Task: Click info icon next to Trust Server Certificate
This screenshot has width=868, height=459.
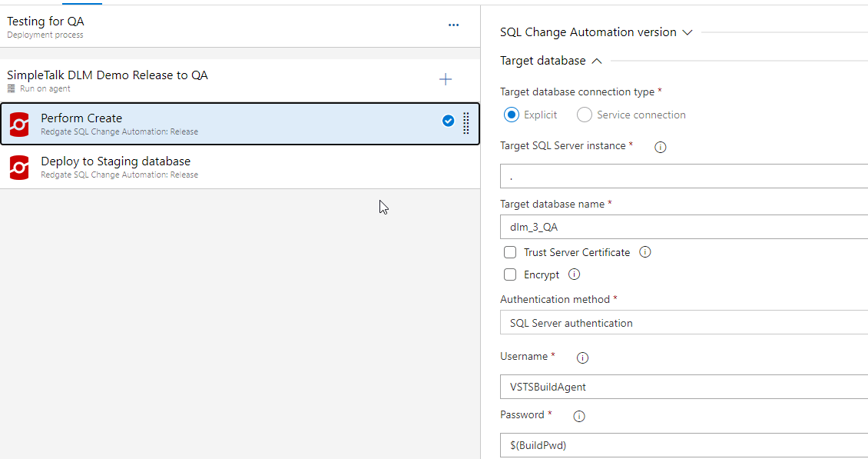Action: point(645,252)
